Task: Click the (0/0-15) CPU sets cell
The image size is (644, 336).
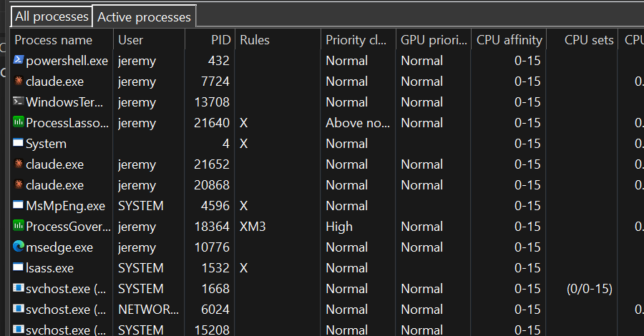Action: pyautogui.click(x=590, y=289)
